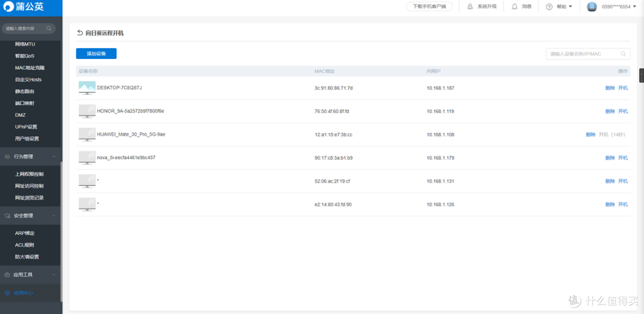Open 网址浏览记录 menu item

click(29, 198)
